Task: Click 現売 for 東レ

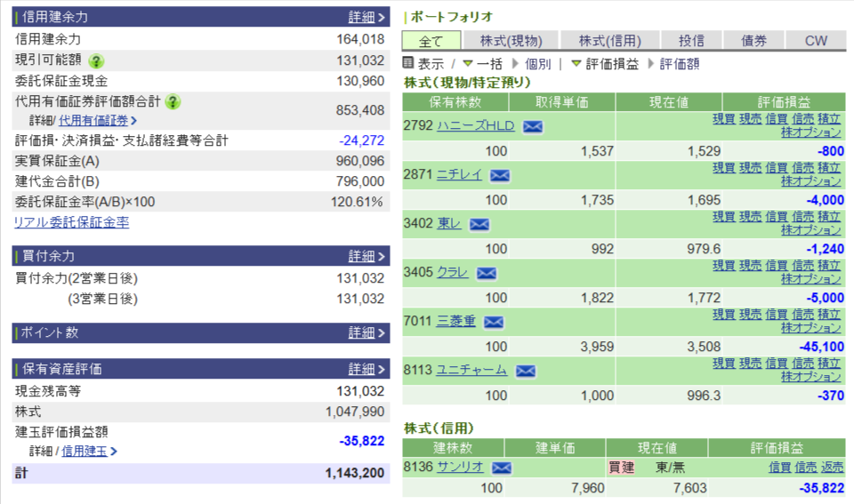Action: click(x=750, y=217)
